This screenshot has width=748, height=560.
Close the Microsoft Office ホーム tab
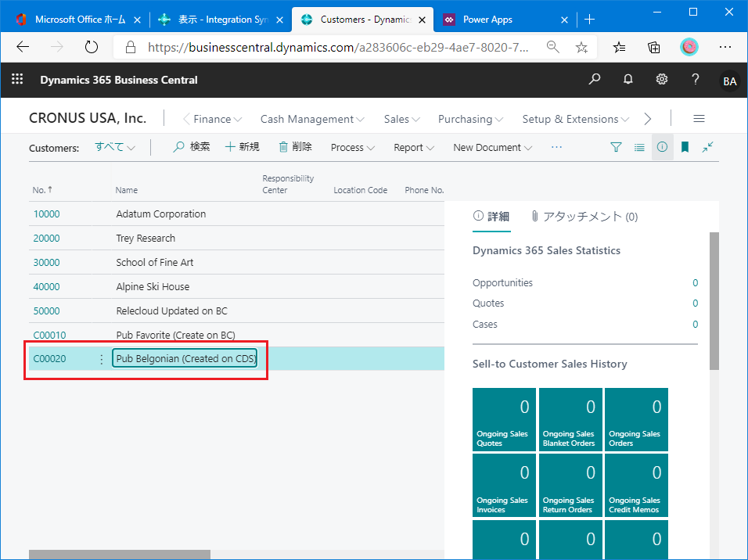(137, 20)
